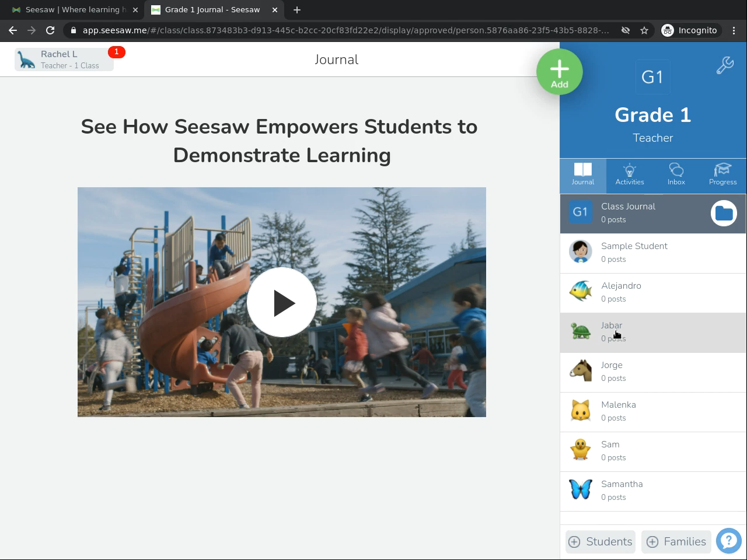Play the Seesaw intro video

(x=282, y=302)
